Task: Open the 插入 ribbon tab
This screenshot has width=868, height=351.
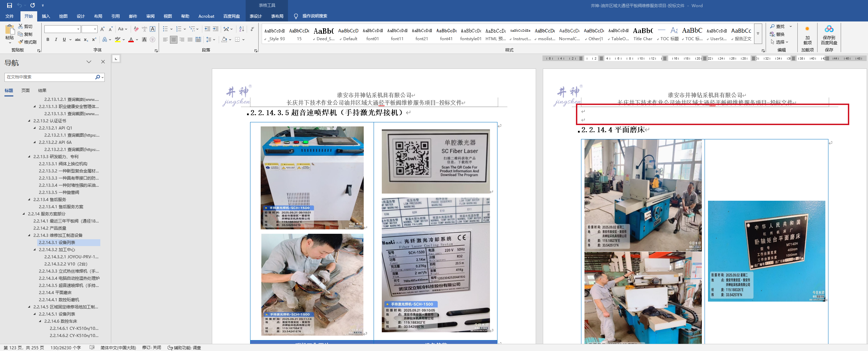Action: click(x=46, y=16)
